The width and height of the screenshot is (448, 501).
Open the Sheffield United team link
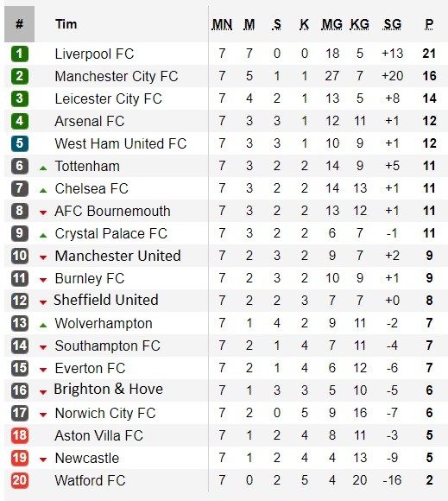pyautogui.click(x=106, y=300)
